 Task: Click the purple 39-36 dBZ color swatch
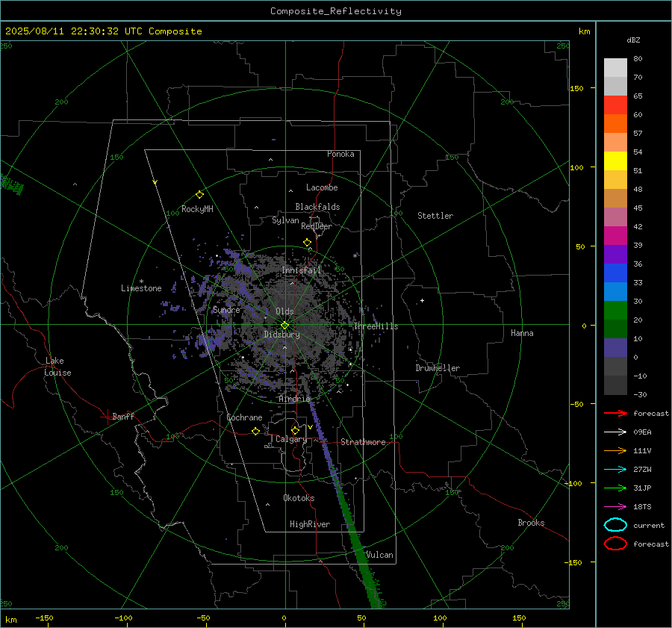click(615, 255)
